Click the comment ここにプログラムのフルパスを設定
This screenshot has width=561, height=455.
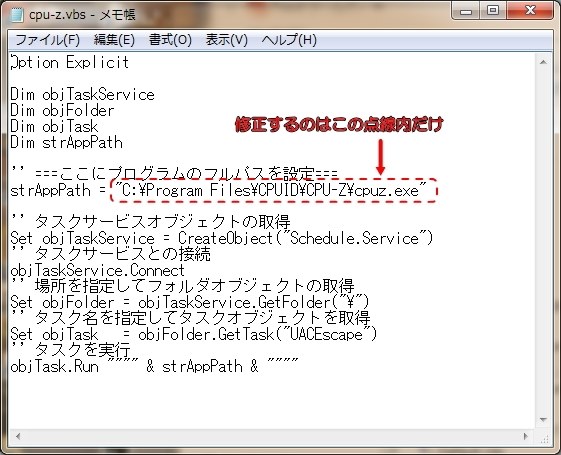[174, 174]
